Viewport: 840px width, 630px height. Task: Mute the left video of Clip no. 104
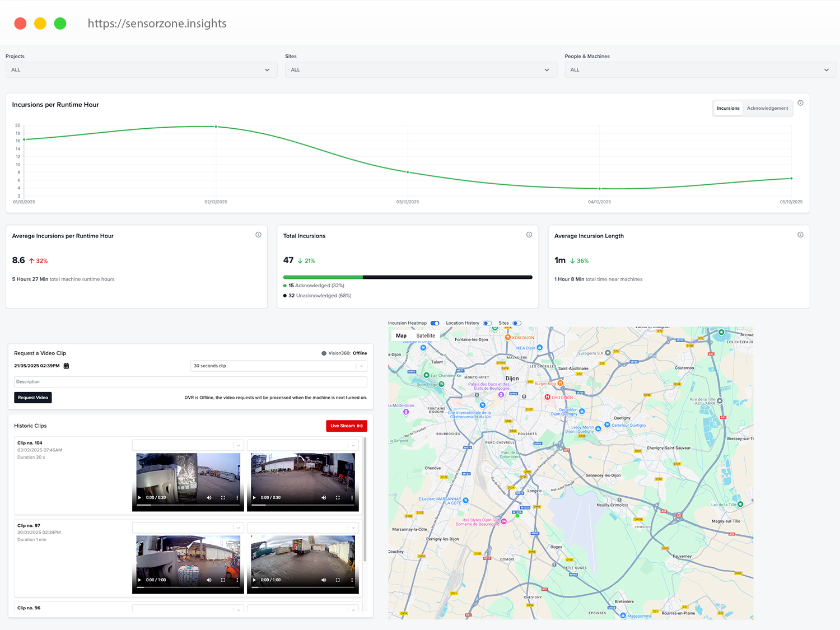[209, 497]
